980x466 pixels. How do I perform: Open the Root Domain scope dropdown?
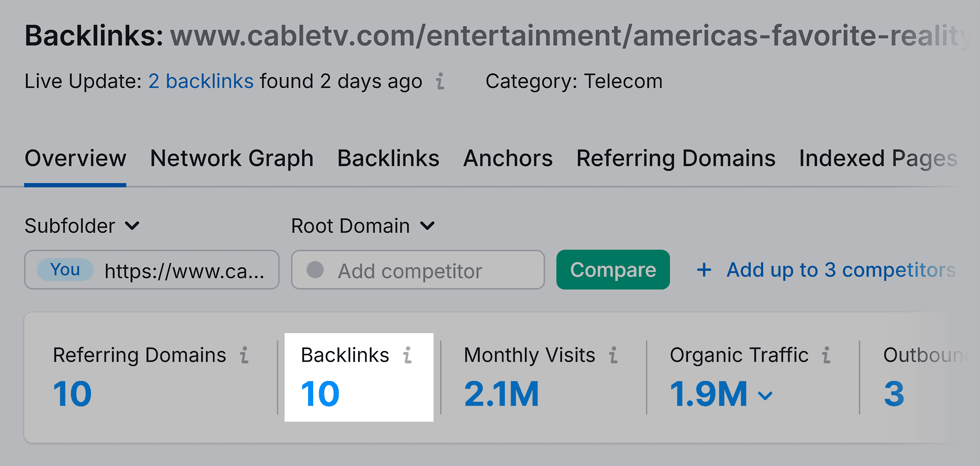[x=363, y=225]
